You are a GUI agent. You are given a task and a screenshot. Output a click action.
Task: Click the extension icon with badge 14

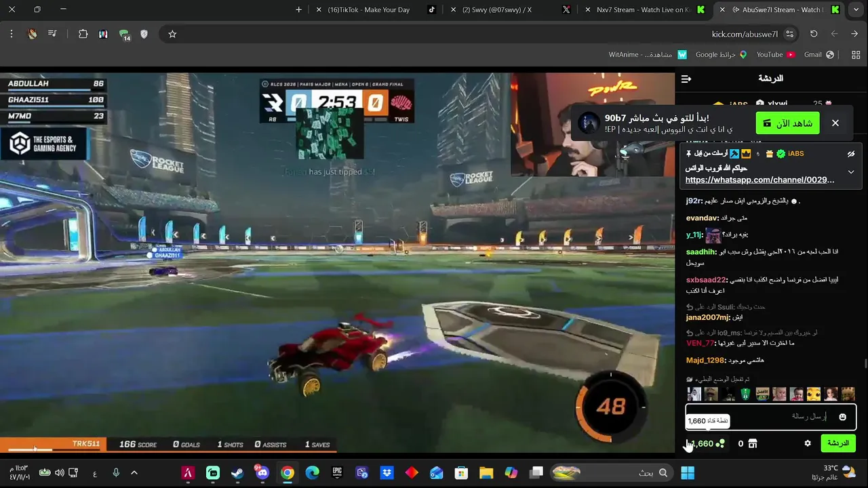pyautogui.click(x=124, y=35)
